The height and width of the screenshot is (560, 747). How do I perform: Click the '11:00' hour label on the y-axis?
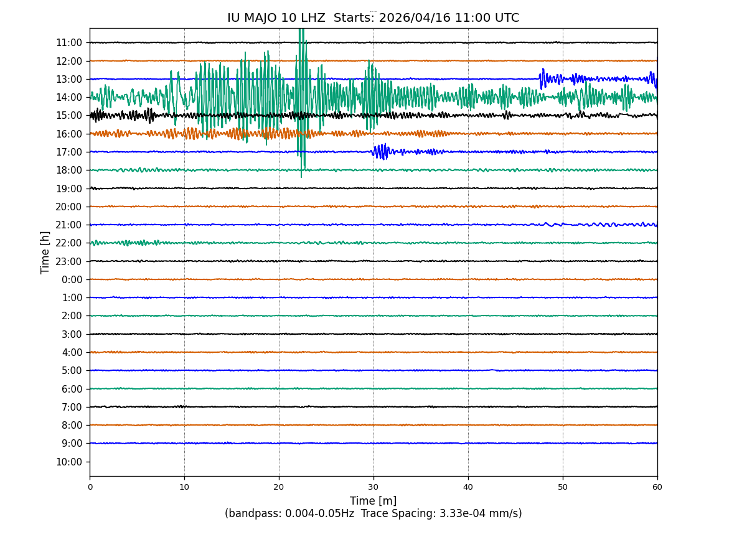click(x=69, y=43)
